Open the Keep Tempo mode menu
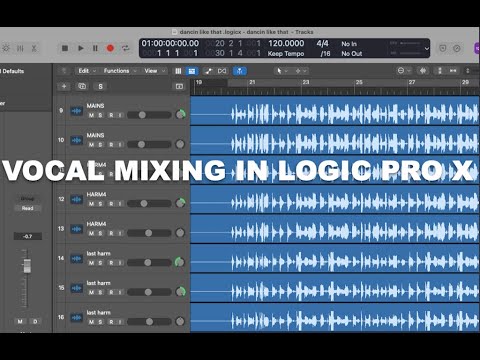Viewport: 480px width, 360px height. coord(286,54)
